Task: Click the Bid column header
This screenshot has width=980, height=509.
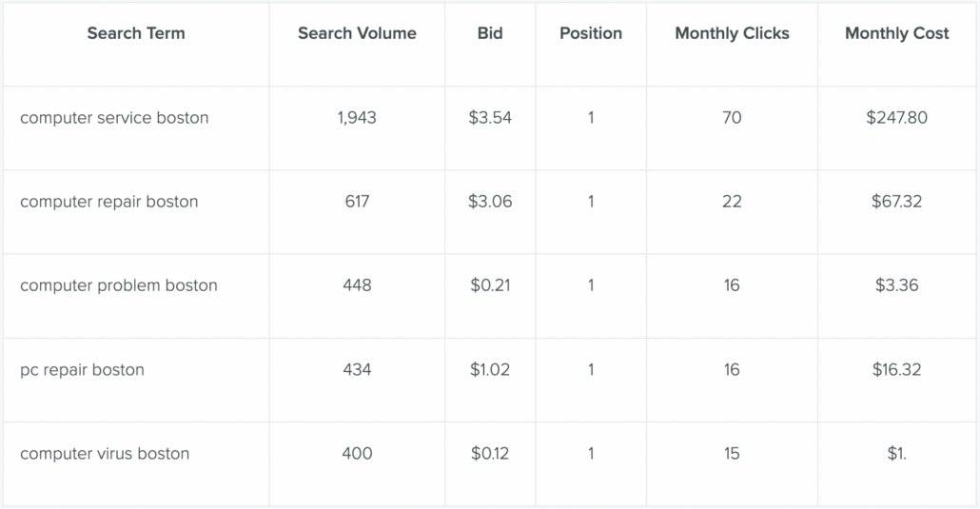Action: point(490,33)
